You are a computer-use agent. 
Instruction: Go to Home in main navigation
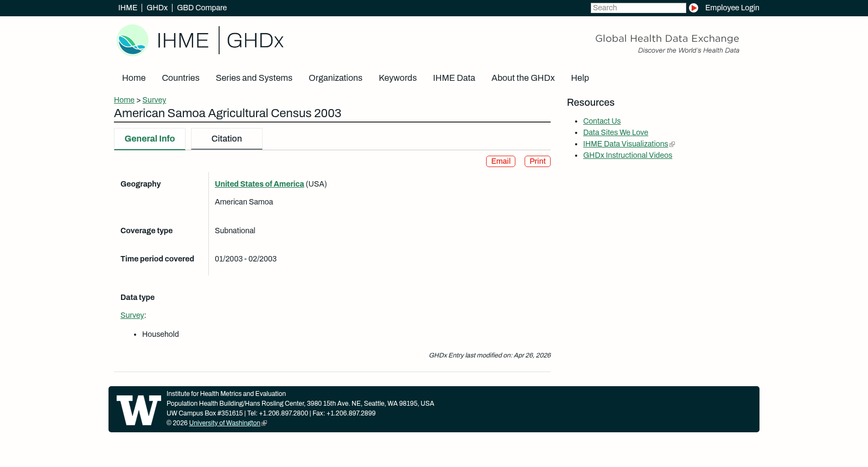[133, 78]
